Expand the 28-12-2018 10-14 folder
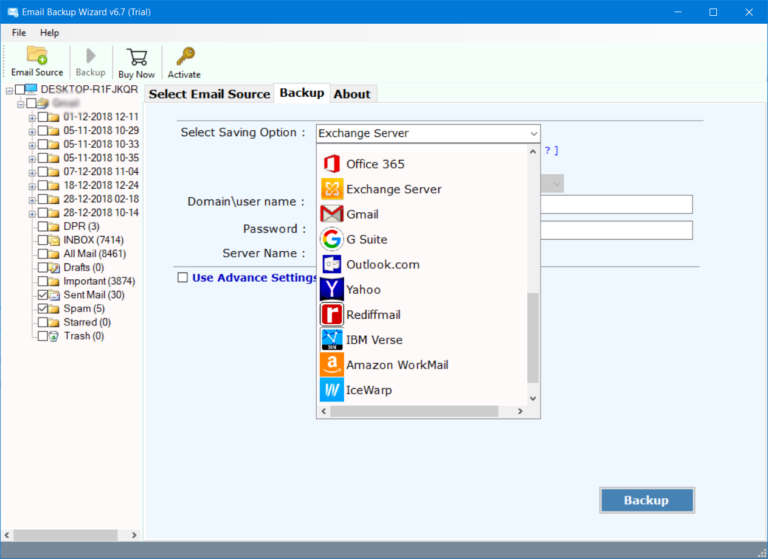This screenshot has height=559, width=768. 32,214
